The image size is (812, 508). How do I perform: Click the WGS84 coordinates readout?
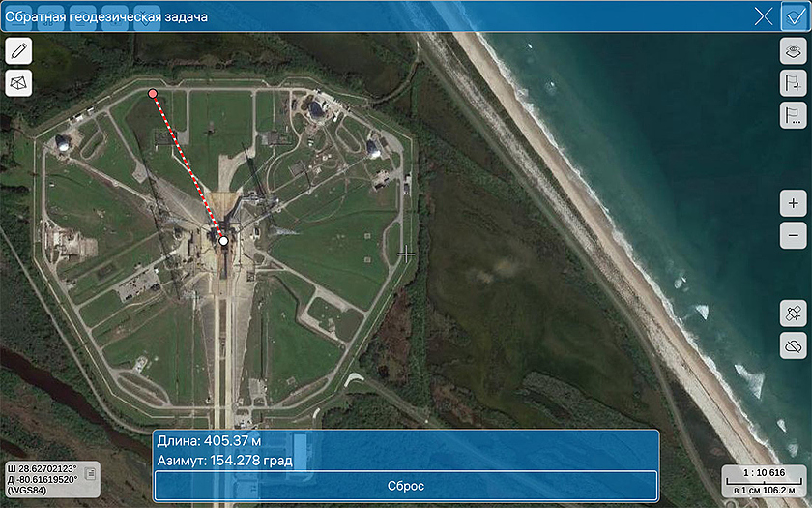(x=43, y=478)
